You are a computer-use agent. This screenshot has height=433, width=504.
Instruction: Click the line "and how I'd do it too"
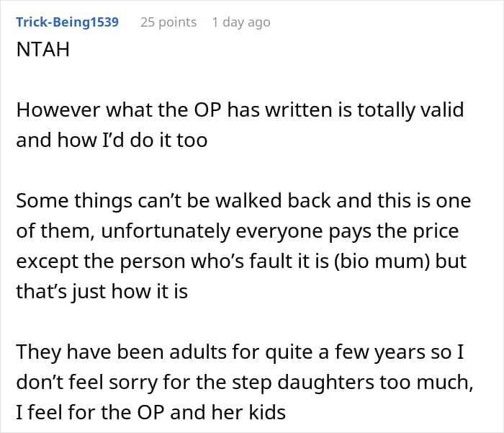click(x=112, y=140)
